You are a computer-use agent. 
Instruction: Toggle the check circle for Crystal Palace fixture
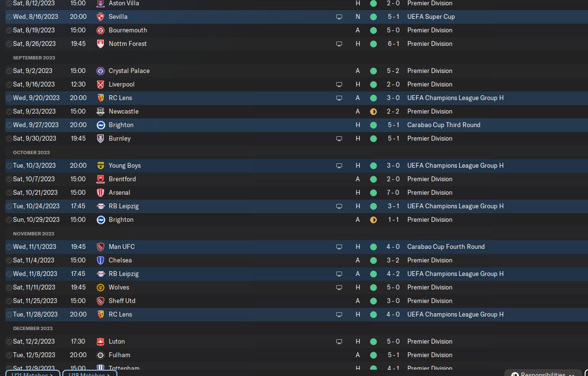coord(9,71)
